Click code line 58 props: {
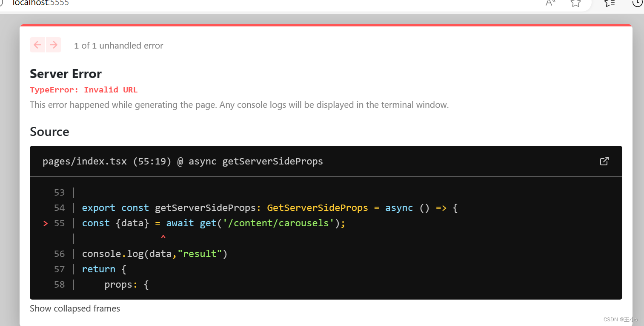The image size is (644, 326). tap(126, 285)
